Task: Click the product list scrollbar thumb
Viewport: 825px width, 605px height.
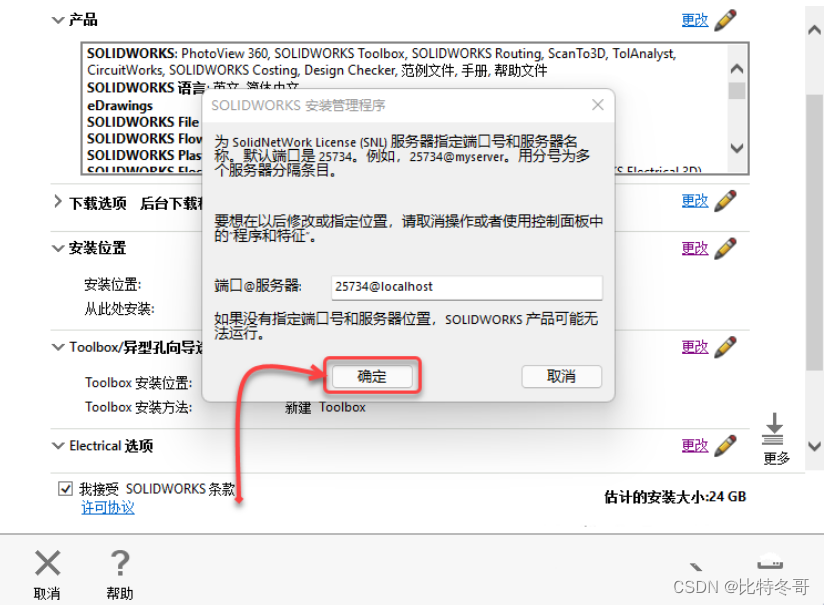Action: pos(737,90)
